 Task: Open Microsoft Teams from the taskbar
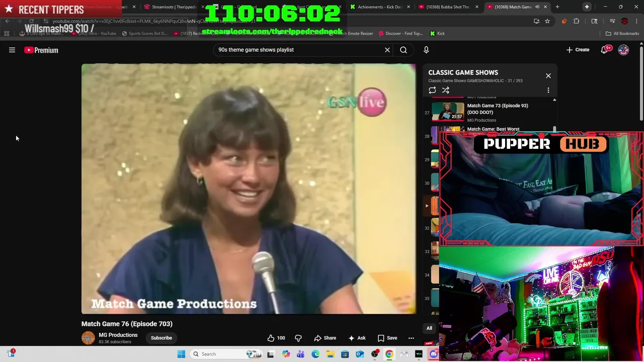click(300, 354)
